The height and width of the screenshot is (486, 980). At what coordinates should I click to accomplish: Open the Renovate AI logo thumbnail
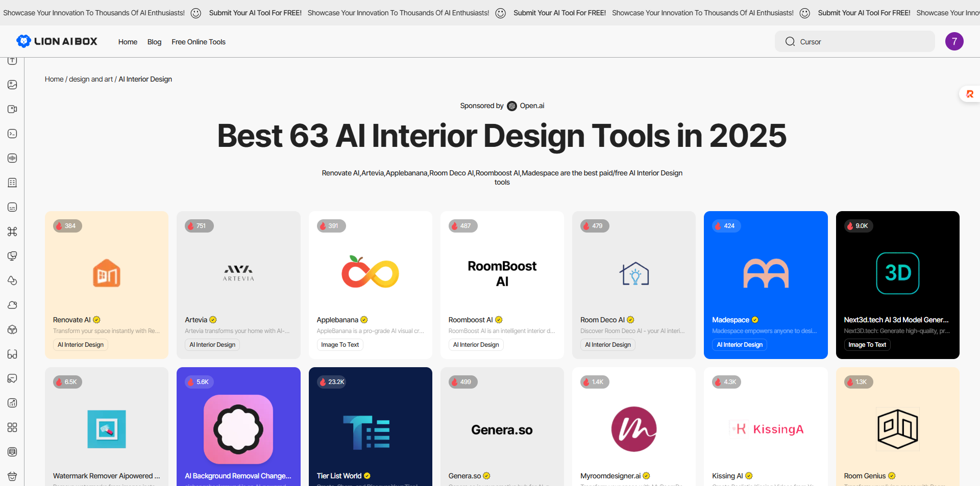(107, 273)
